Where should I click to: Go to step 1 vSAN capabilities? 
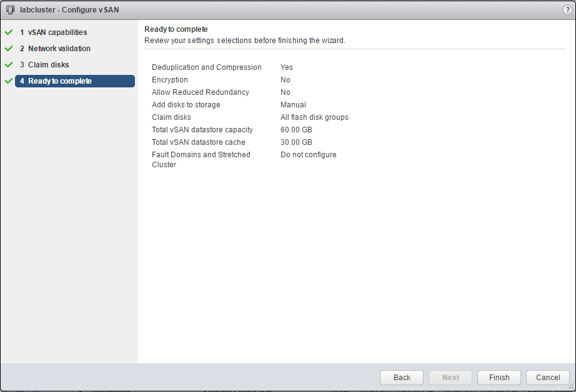(53, 32)
